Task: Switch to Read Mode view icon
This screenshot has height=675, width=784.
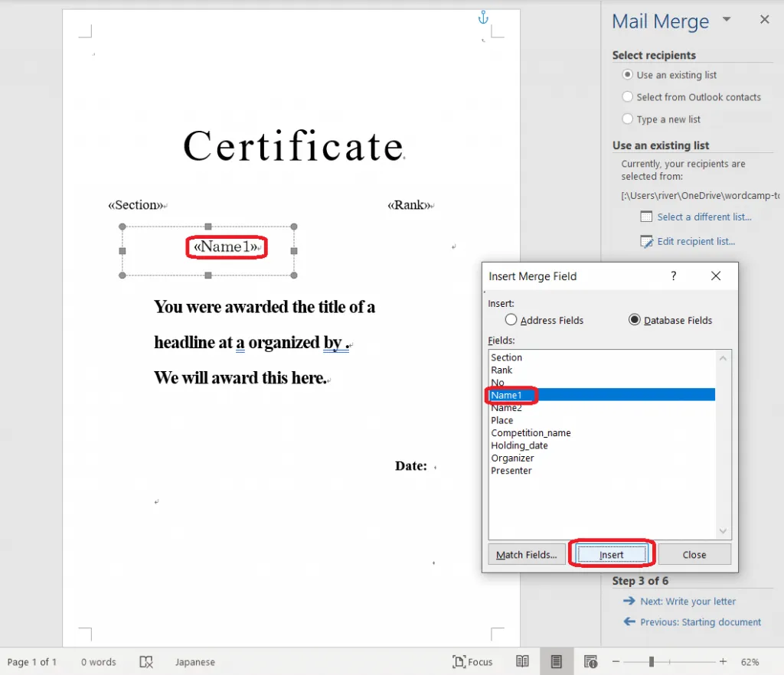Action: (x=522, y=662)
